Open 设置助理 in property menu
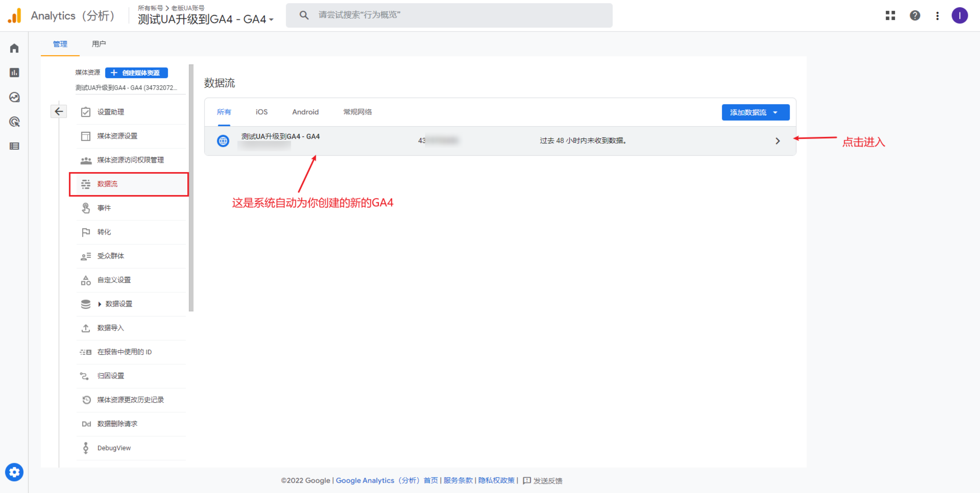Viewport: 980px width, 493px height. (110, 112)
